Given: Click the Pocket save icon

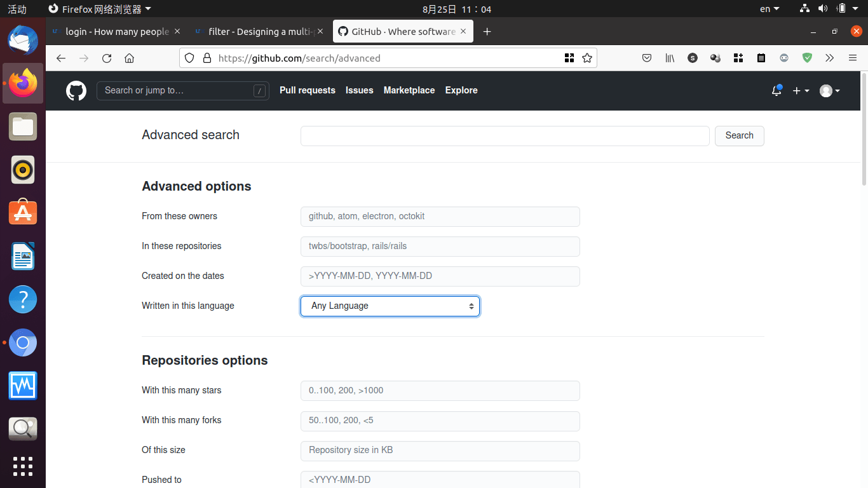Looking at the screenshot, I should [x=647, y=58].
